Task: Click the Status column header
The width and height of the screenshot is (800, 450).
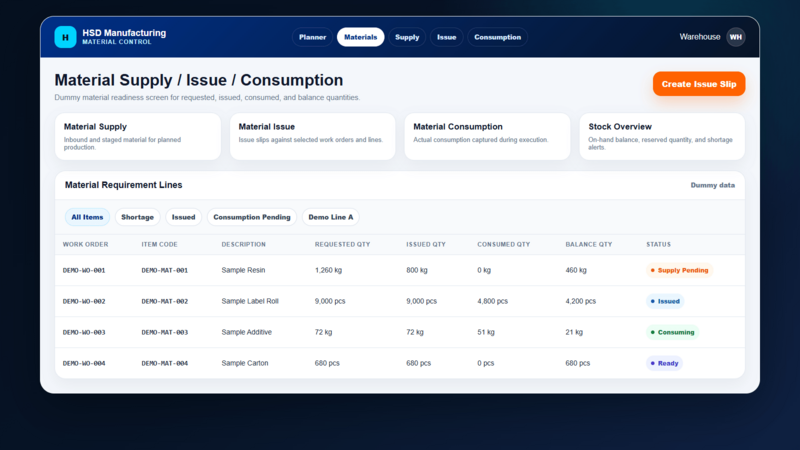Action: click(x=658, y=244)
